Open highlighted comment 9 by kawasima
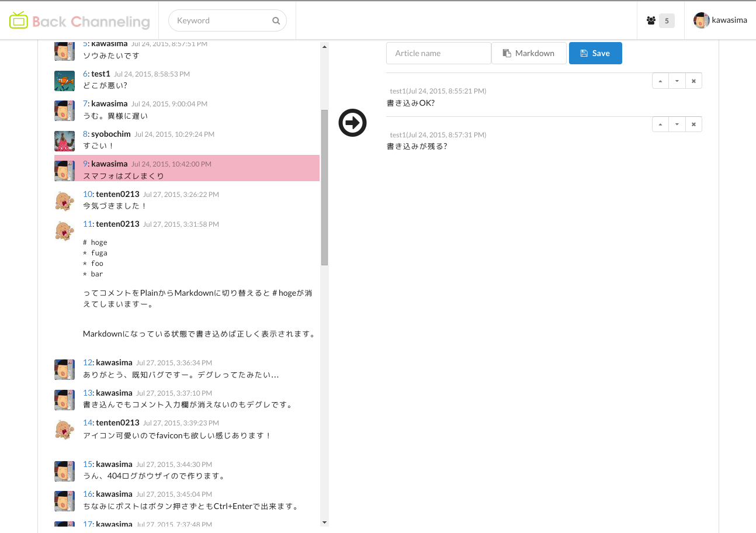756x533 pixels. [175, 169]
